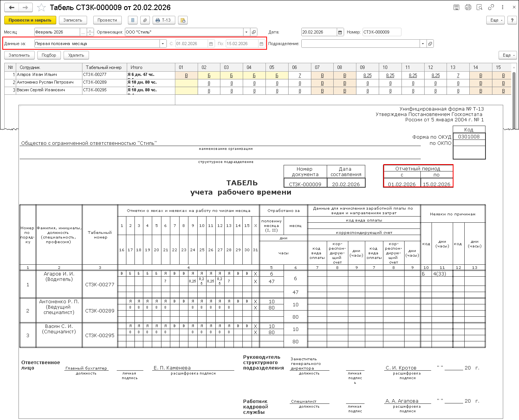Open the top Еще menu
The width and height of the screenshot is (519, 420).
tap(496, 20)
